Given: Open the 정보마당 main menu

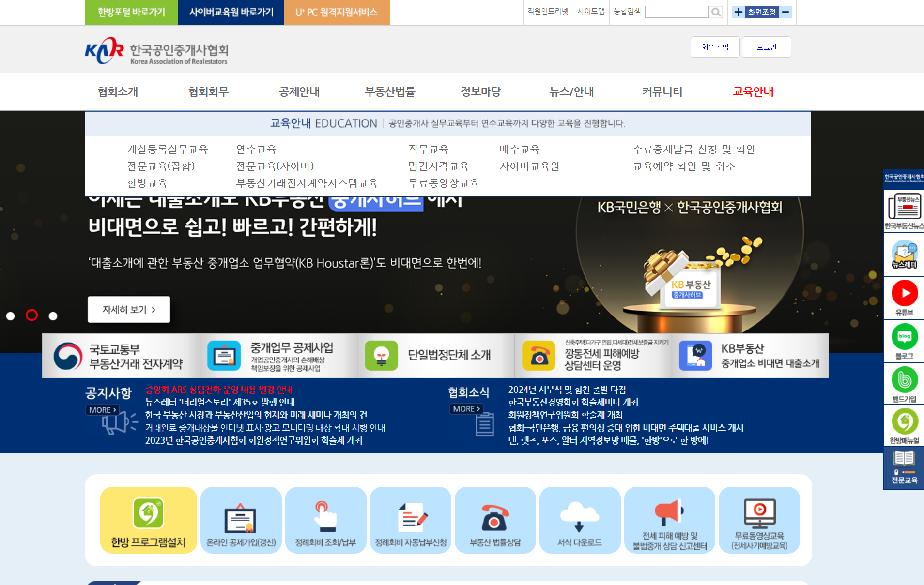Looking at the screenshot, I should (x=480, y=91).
